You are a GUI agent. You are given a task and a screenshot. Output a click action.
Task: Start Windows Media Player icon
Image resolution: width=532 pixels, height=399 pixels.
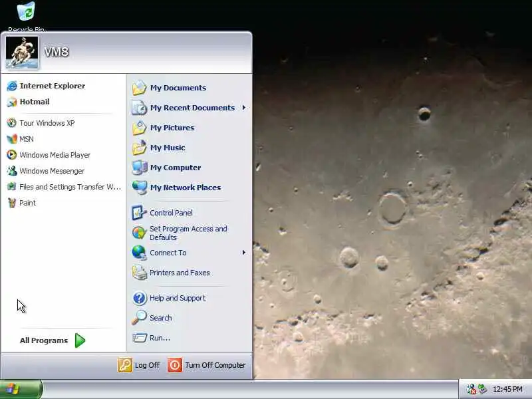(x=11, y=155)
